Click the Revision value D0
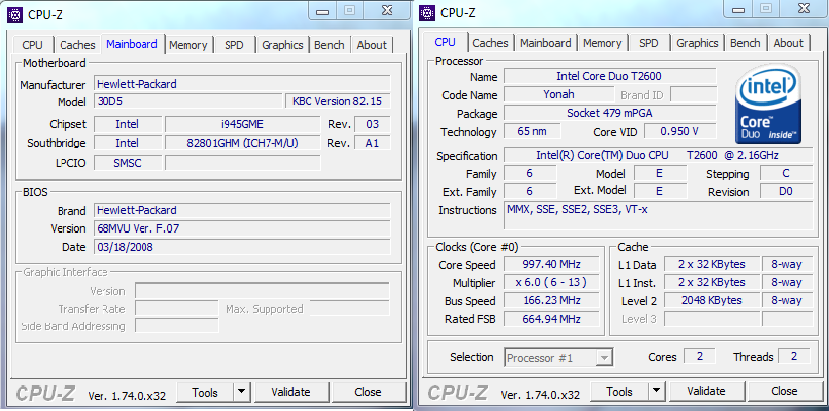Viewport: 829px width, 411px height. click(x=786, y=191)
